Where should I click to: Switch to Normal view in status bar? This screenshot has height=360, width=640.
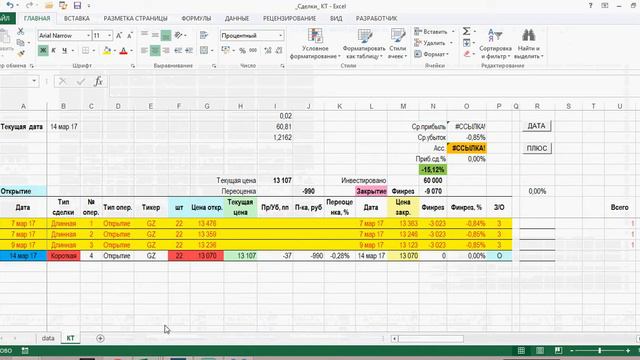tap(521, 351)
